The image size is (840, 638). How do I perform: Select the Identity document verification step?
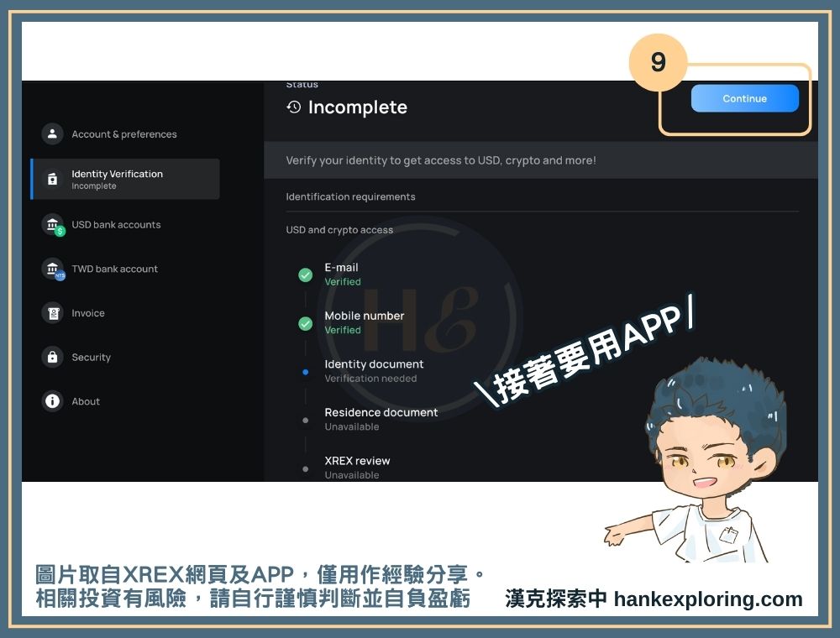[x=374, y=364]
